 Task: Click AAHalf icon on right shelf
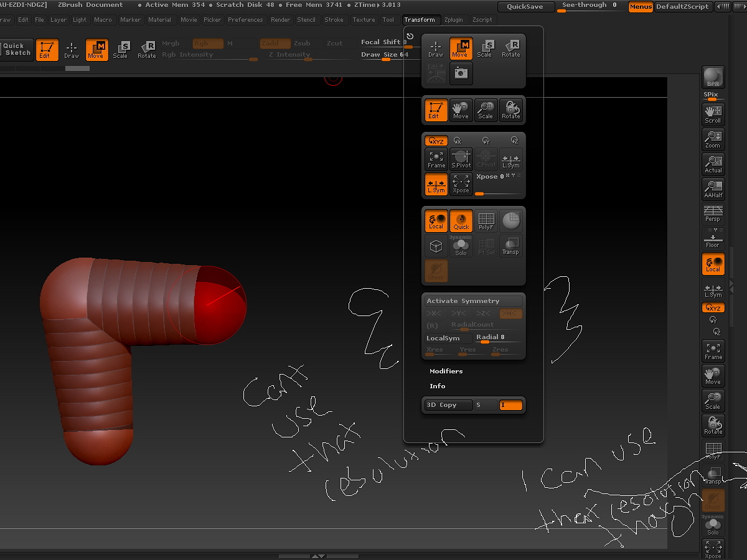(713, 189)
